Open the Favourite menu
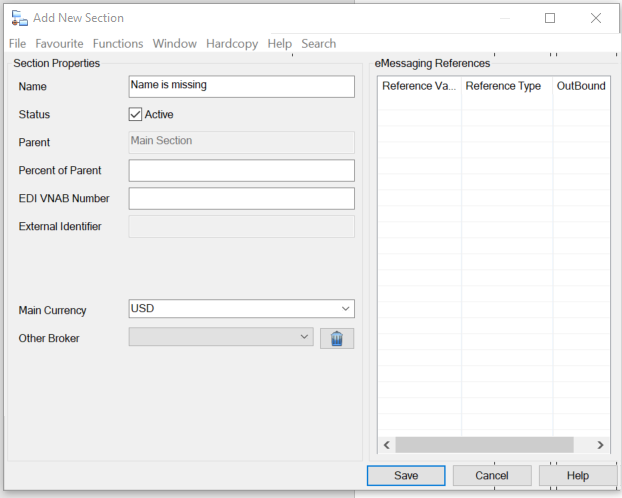 (x=59, y=44)
